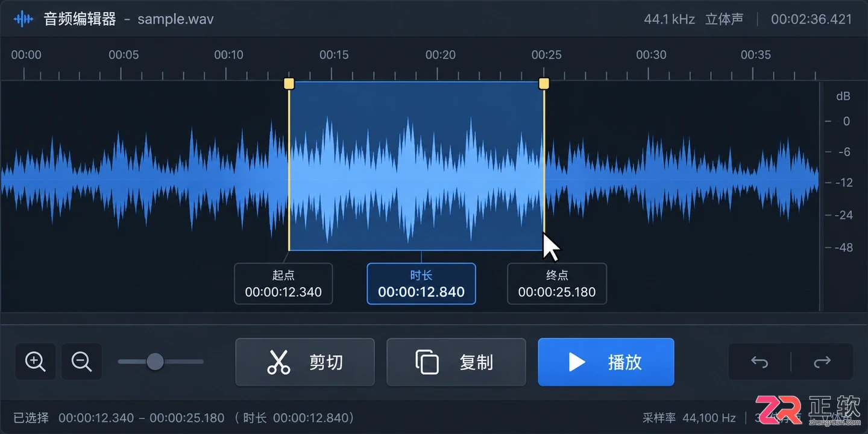Image resolution: width=868 pixels, height=434 pixels.
Task: Click the 采样率 44,100 Hz status text
Action: 689,418
